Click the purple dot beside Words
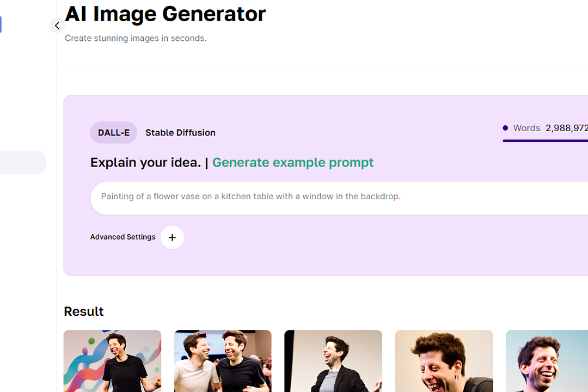 coord(505,128)
